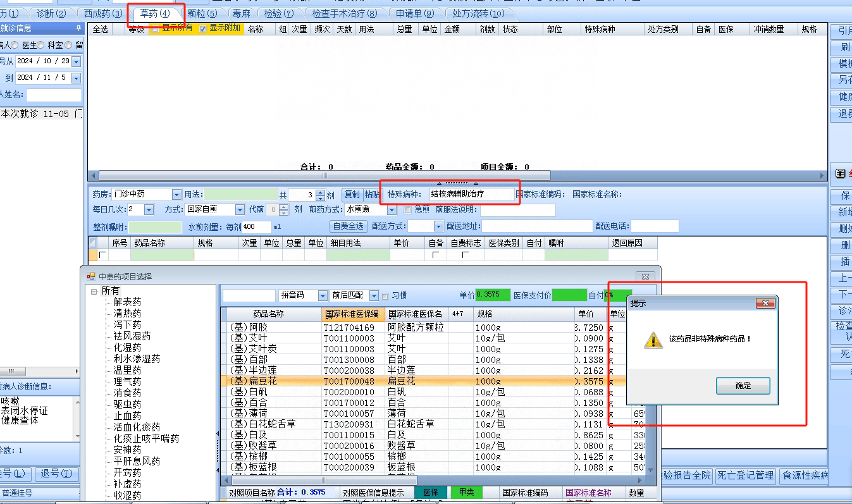Open the 方式 回家自煎 dropdown
The height and width of the screenshot is (504, 852).
pos(240,209)
